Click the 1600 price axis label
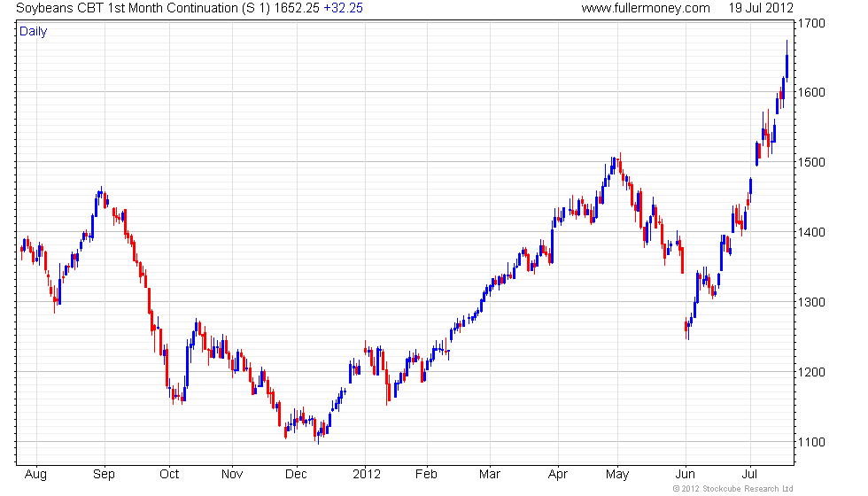 (x=811, y=92)
